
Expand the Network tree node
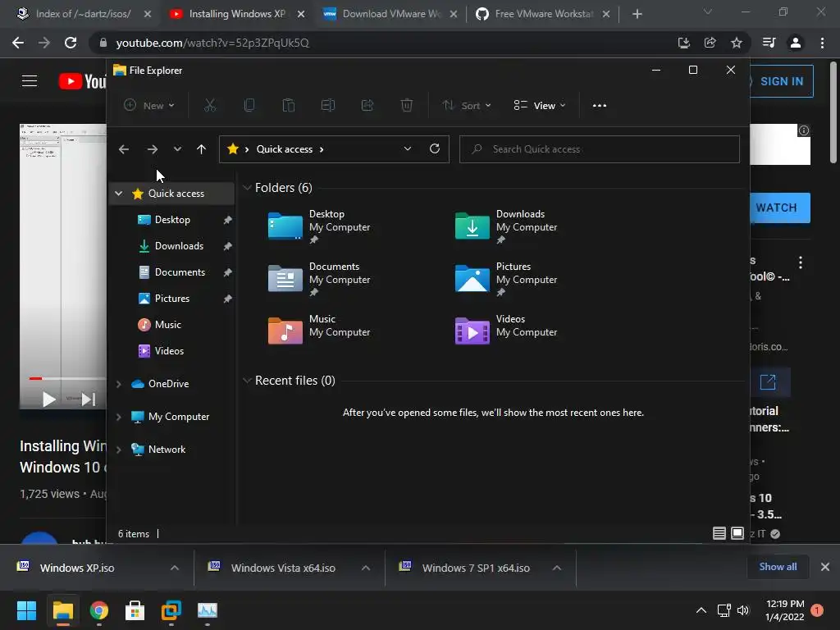tap(119, 450)
